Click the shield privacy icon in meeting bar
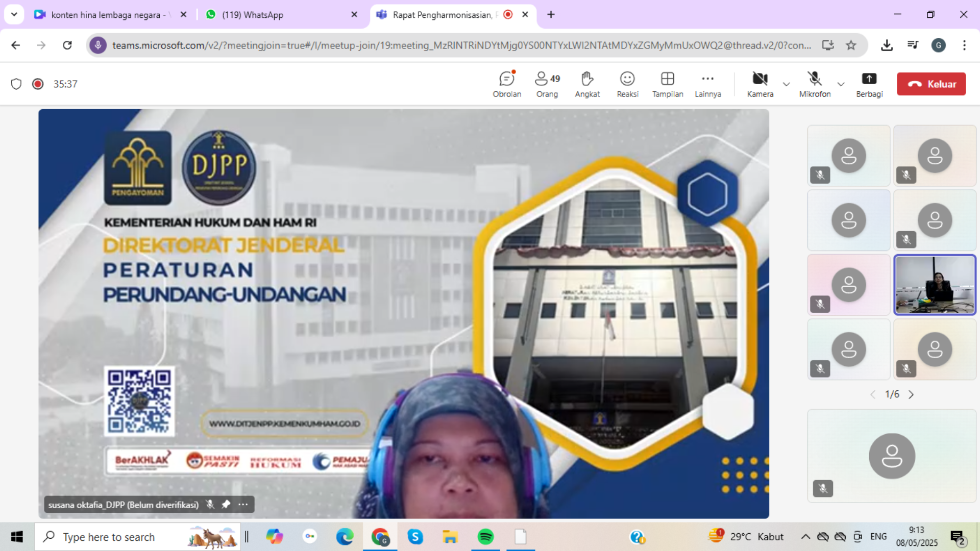The image size is (980, 551). point(16,84)
